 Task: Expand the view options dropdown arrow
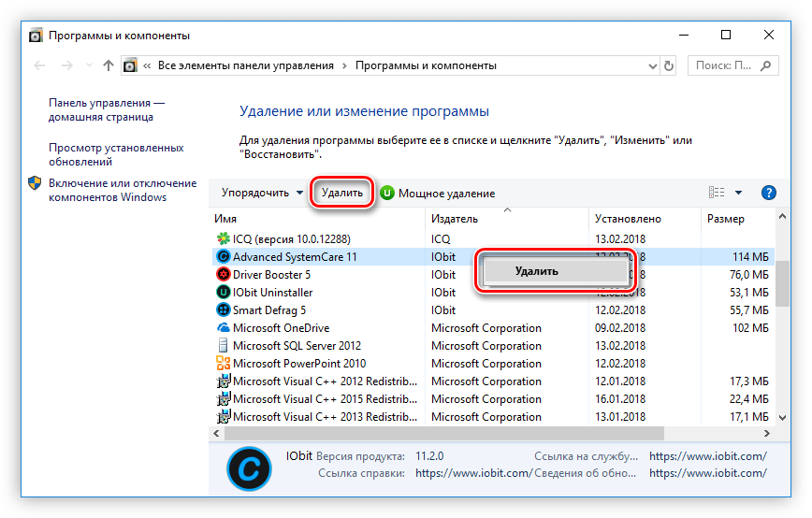tap(738, 193)
